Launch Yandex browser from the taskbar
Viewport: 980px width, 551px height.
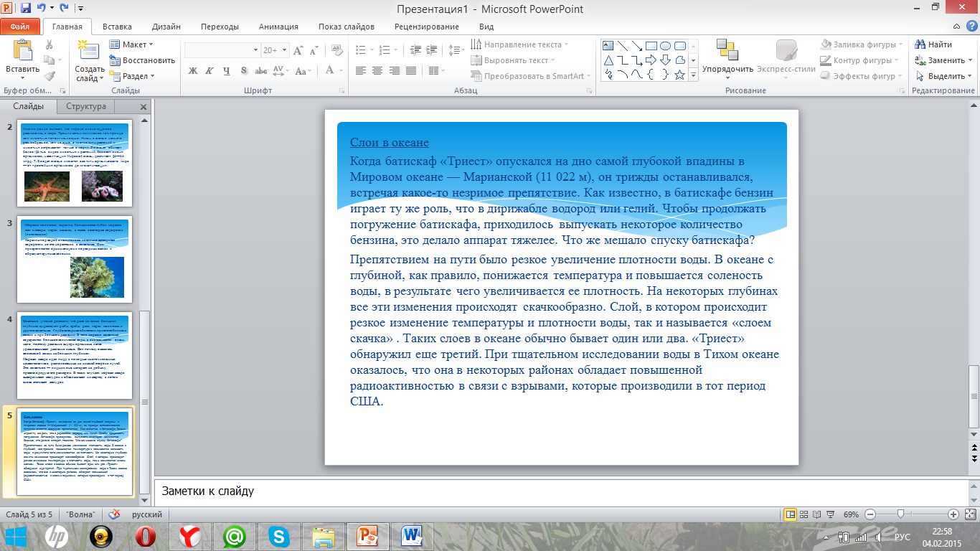[x=189, y=536]
